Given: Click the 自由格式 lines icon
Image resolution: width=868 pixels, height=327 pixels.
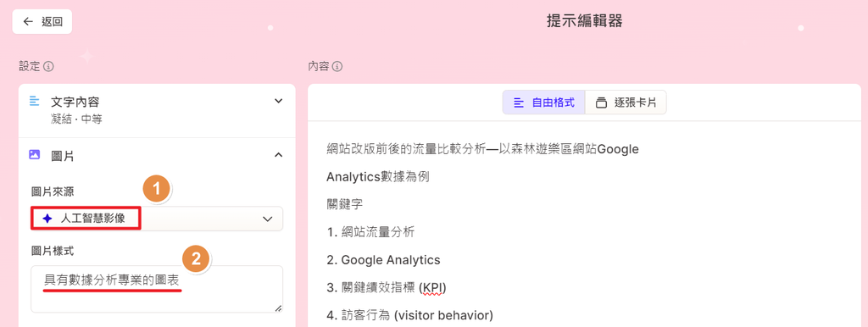Looking at the screenshot, I should [519, 103].
